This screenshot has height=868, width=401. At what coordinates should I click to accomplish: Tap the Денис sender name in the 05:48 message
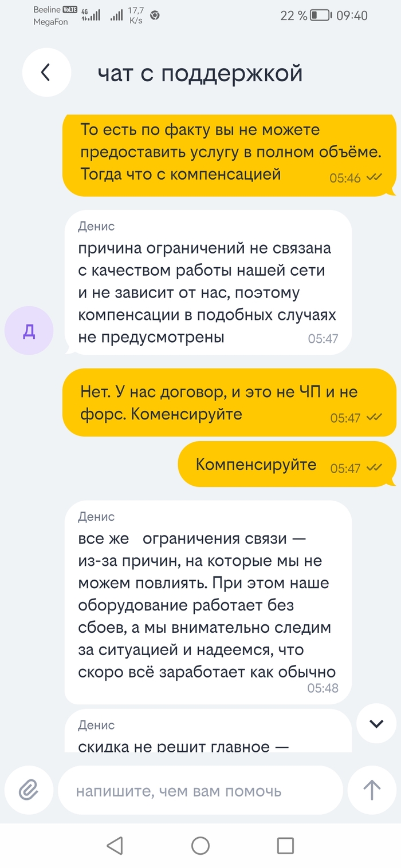(96, 517)
